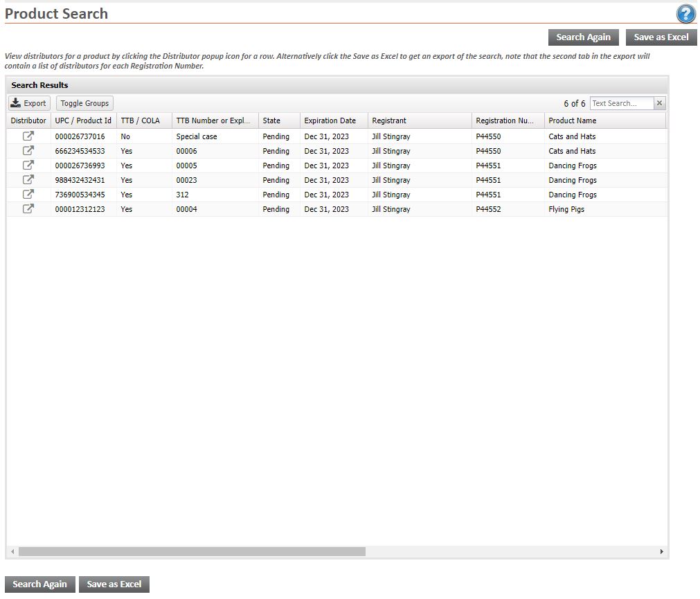Sort by TTB / COLA column header
This screenshot has height=599, width=700.
click(144, 120)
